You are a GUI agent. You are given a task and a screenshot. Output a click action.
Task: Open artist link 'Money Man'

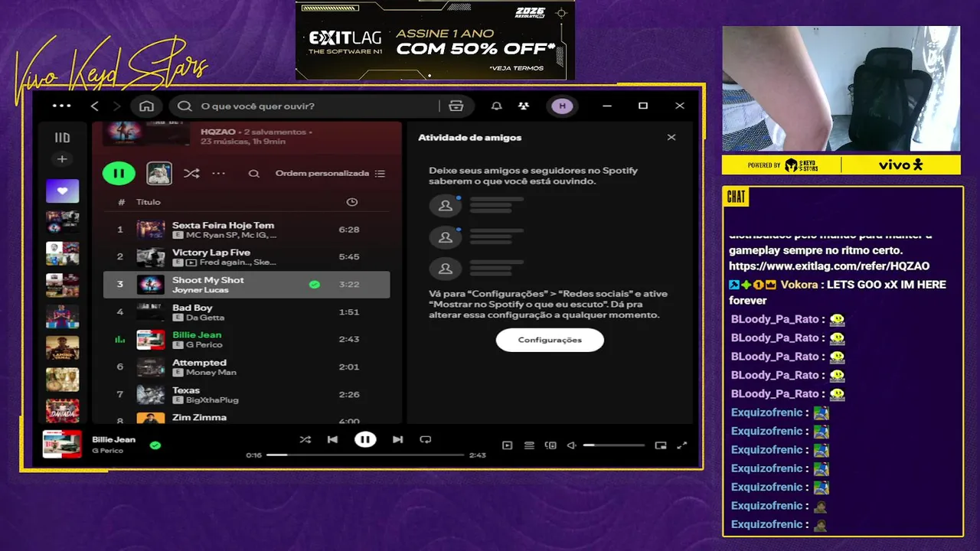point(211,373)
